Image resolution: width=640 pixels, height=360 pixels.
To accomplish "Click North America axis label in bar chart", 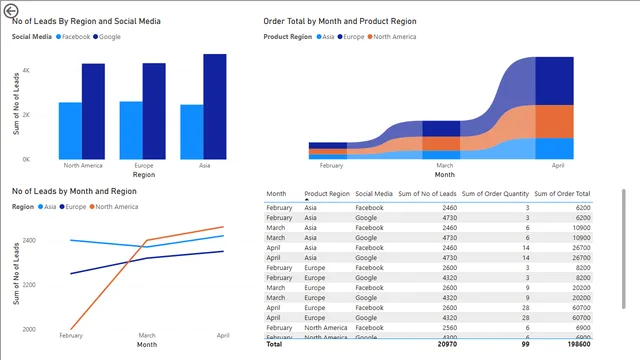I will 83,165.
